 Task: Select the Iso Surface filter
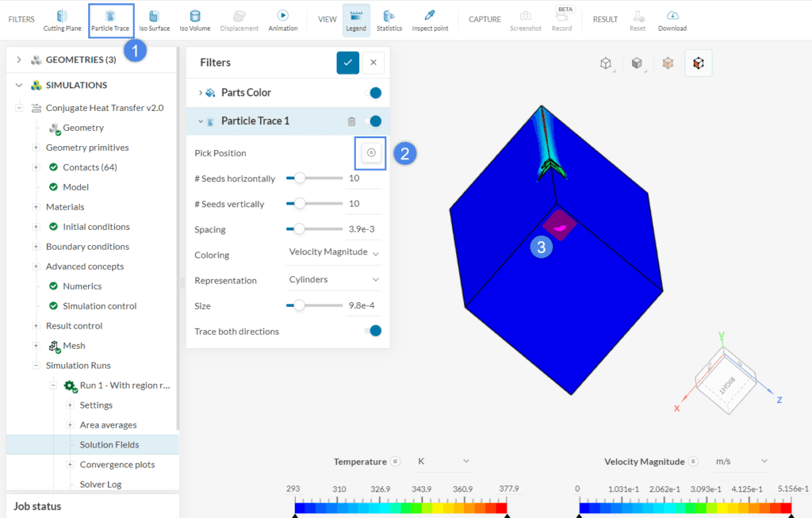[x=154, y=20]
